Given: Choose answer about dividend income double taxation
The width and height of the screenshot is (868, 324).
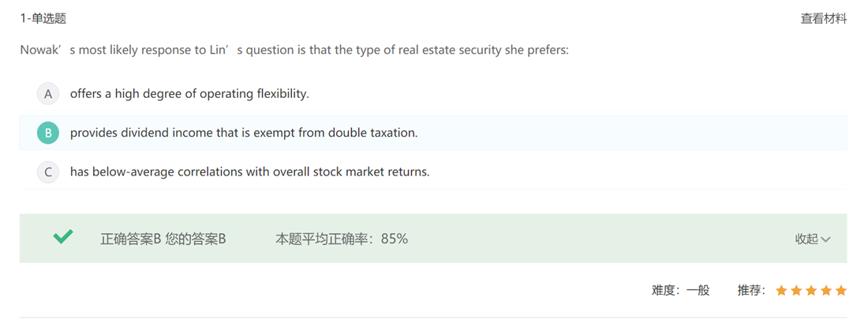Looking at the screenshot, I should click(244, 133).
